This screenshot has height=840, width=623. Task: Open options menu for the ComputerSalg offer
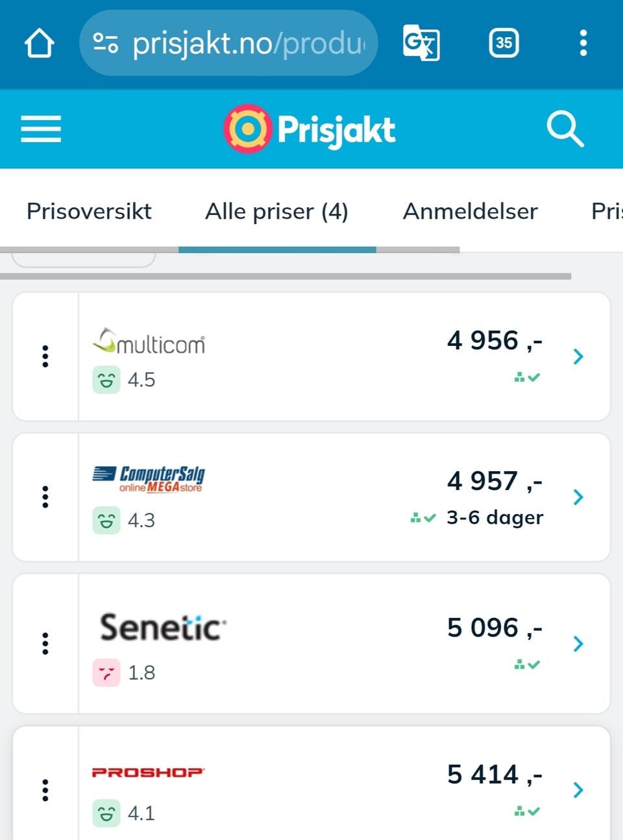coord(45,497)
